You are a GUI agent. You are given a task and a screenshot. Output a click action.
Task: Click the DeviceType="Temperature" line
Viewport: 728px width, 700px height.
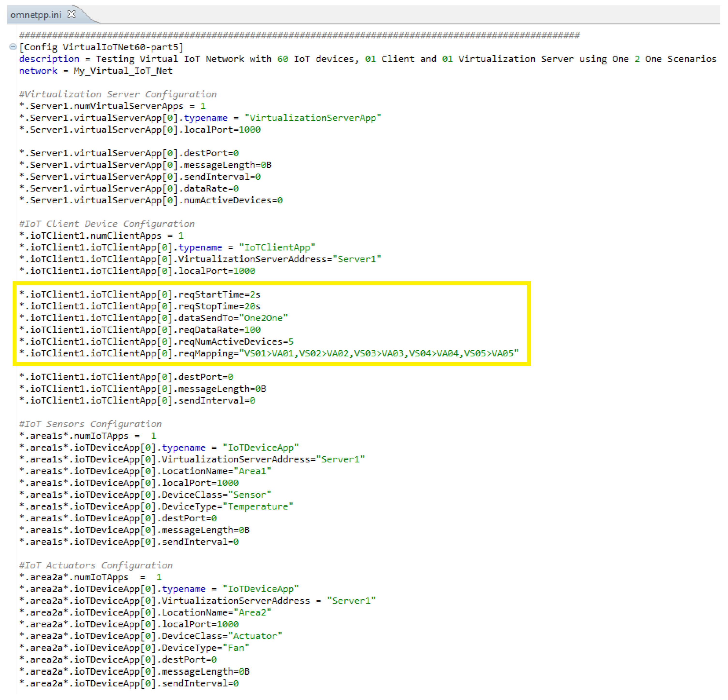coord(156,507)
